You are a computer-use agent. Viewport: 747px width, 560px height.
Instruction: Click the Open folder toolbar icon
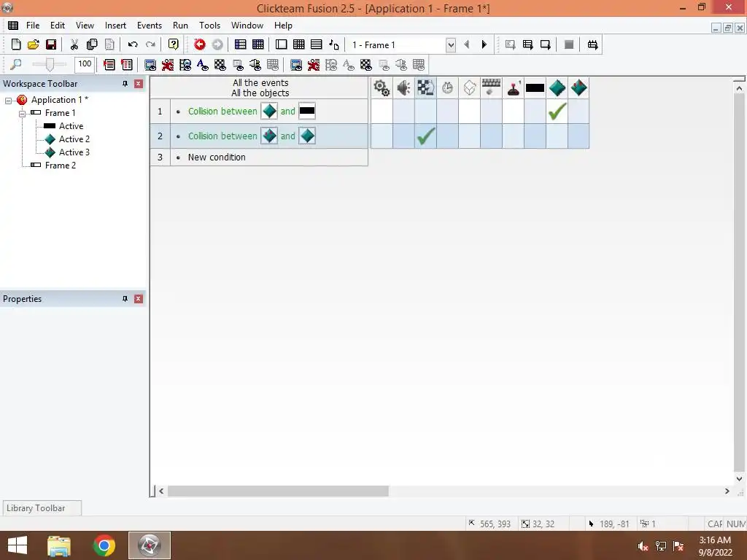(34, 44)
